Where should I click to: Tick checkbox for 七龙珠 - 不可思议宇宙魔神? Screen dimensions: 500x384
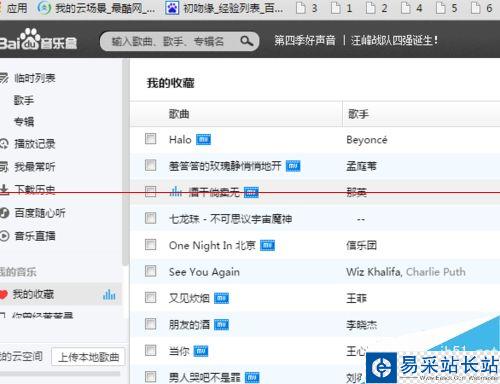click(150, 218)
